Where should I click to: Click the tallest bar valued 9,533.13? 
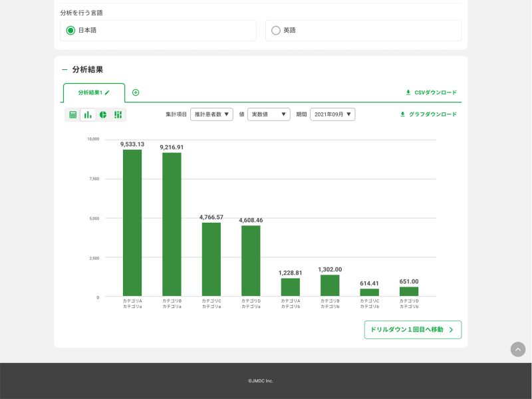click(x=132, y=223)
